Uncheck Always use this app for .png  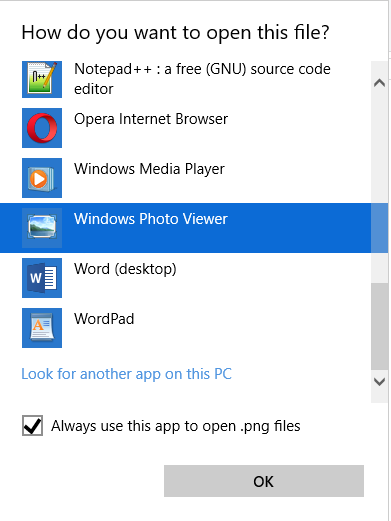[x=32, y=426]
